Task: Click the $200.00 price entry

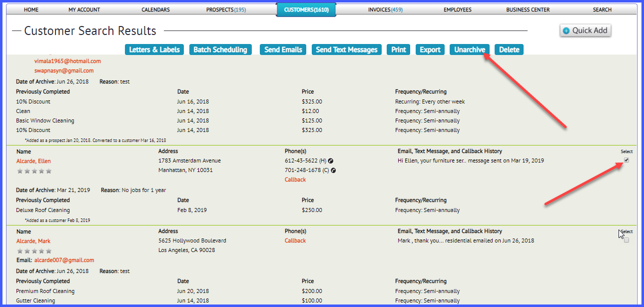Action: (x=312, y=291)
